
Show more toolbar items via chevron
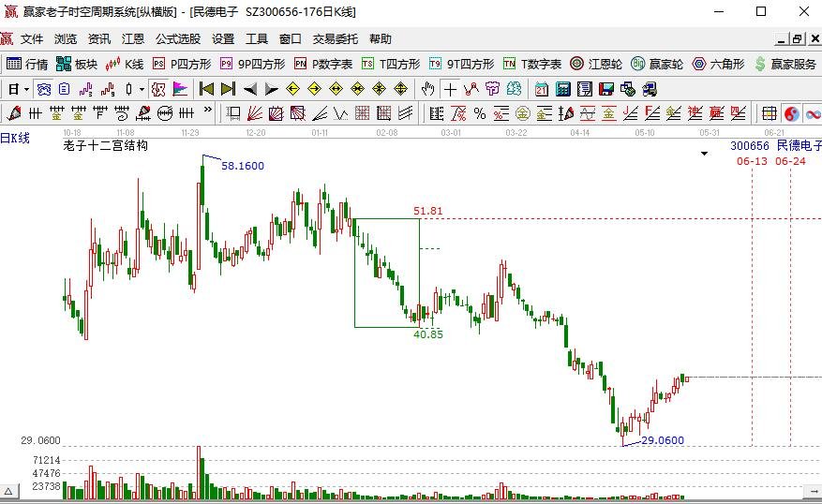click(x=208, y=110)
